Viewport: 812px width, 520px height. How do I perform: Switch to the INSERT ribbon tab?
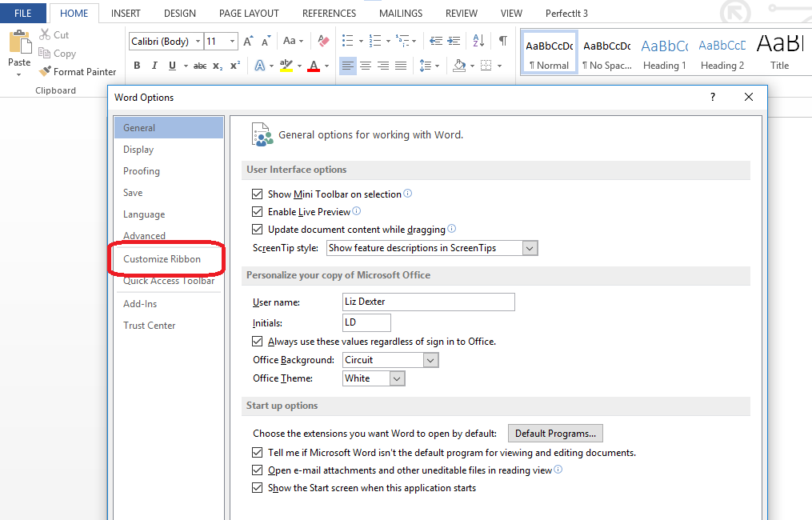pyautogui.click(x=126, y=13)
